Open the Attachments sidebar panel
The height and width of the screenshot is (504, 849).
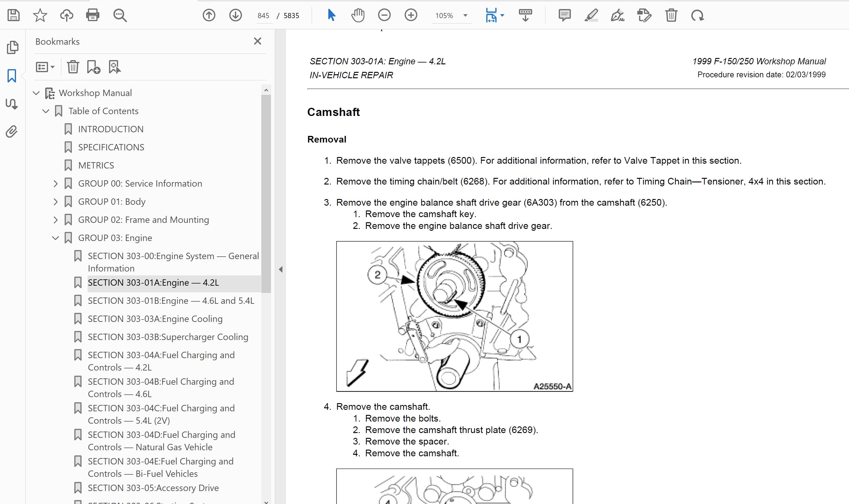point(12,131)
